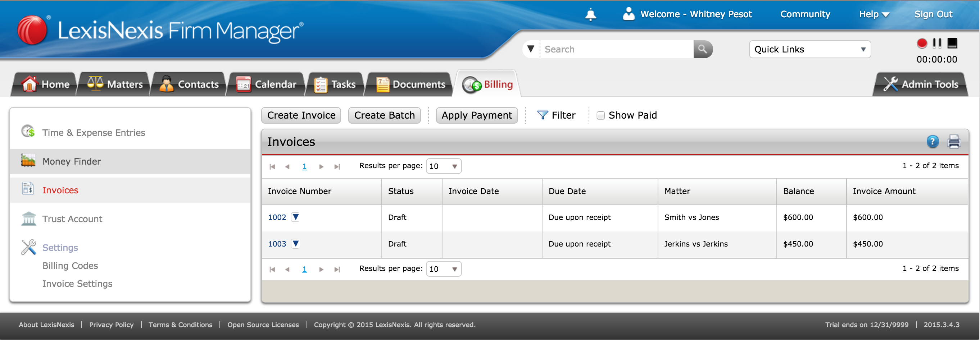Viewport: 980px width, 340px height.
Task: Enable the Show Paid checkbox
Action: pyautogui.click(x=600, y=115)
